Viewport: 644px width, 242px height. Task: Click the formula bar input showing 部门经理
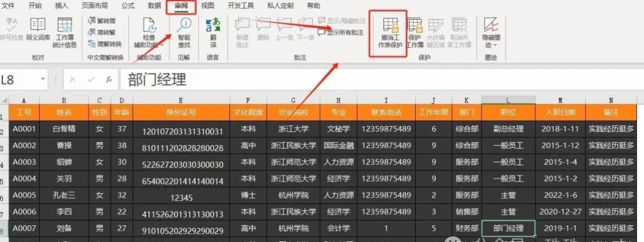pos(381,79)
